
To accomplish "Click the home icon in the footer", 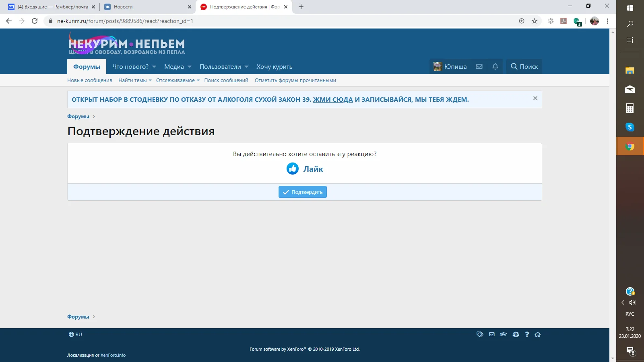I will [x=537, y=334].
